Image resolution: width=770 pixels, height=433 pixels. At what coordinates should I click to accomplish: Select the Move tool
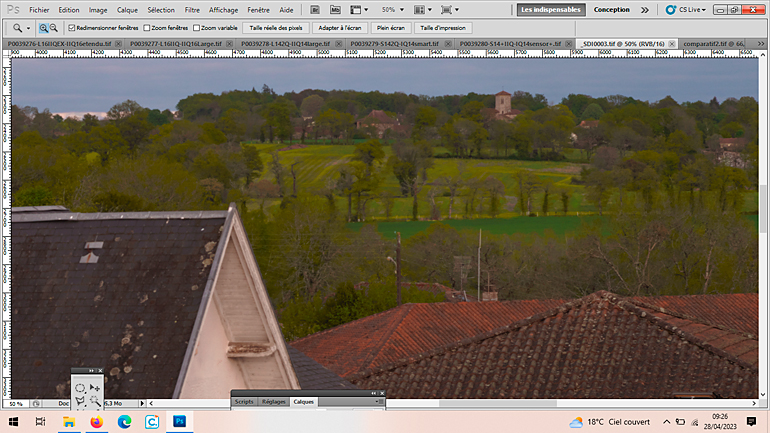(94, 388)
